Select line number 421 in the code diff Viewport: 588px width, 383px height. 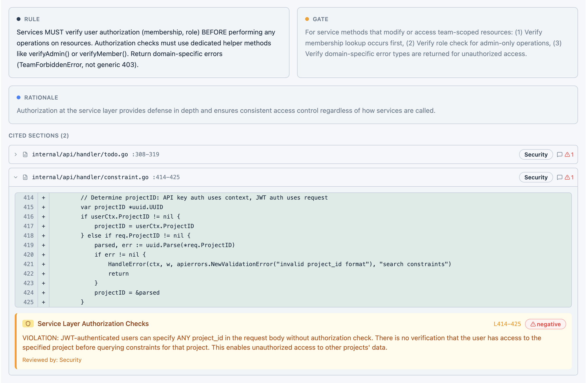[x=29, y=264]
